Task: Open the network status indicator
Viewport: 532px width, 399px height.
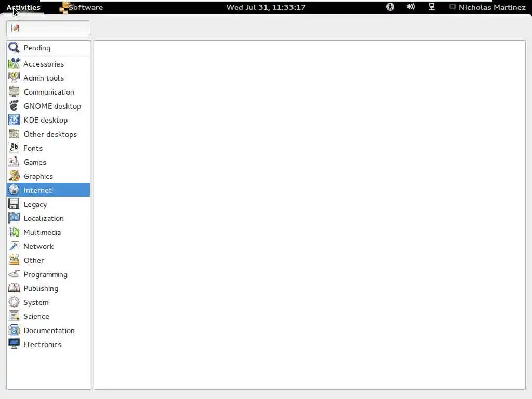Action: click(x=432, y=7)
